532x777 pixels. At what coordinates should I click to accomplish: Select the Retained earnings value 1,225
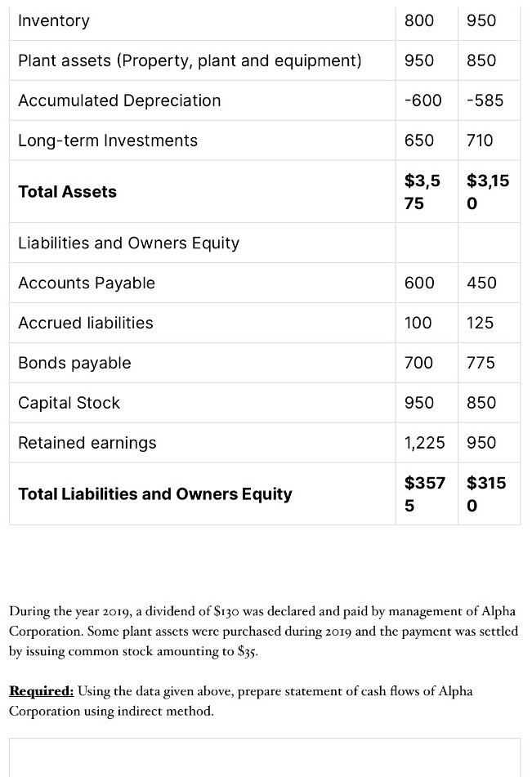(425, 443)
